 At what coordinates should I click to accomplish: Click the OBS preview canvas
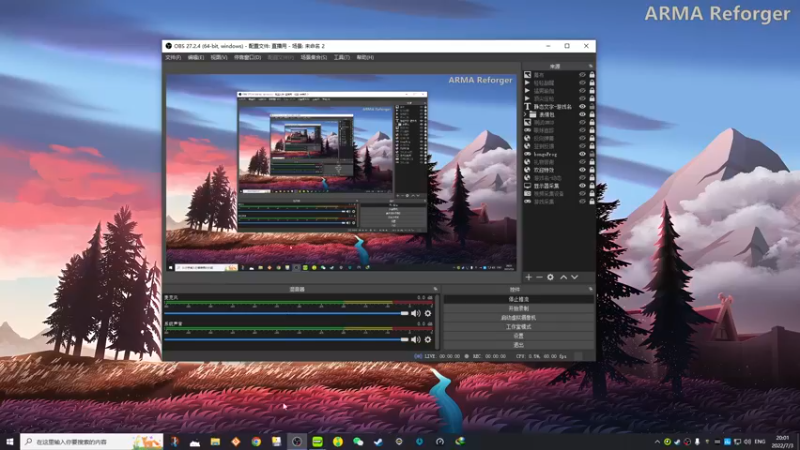point(341,172)
